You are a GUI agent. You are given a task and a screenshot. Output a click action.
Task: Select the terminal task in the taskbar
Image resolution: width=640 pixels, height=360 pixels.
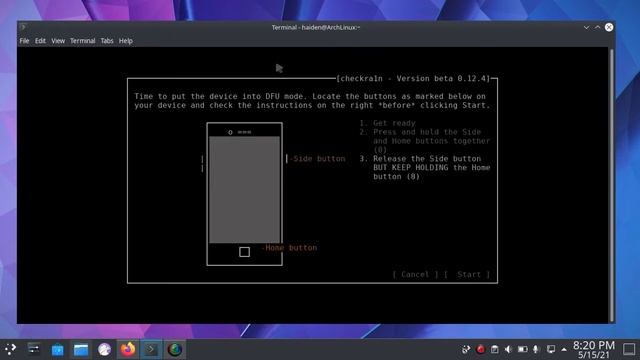[x=151, y=349]
